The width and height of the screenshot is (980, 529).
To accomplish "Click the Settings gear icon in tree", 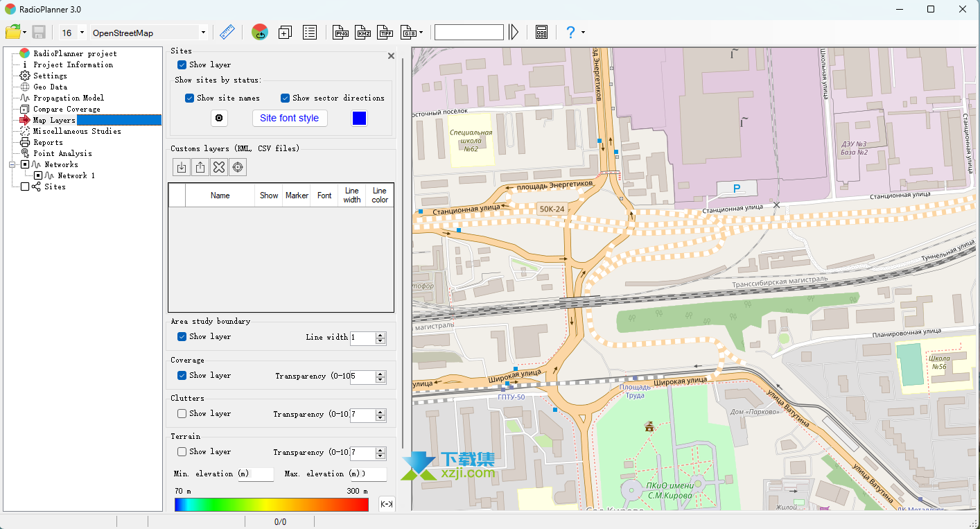I will tap(25, 76).
